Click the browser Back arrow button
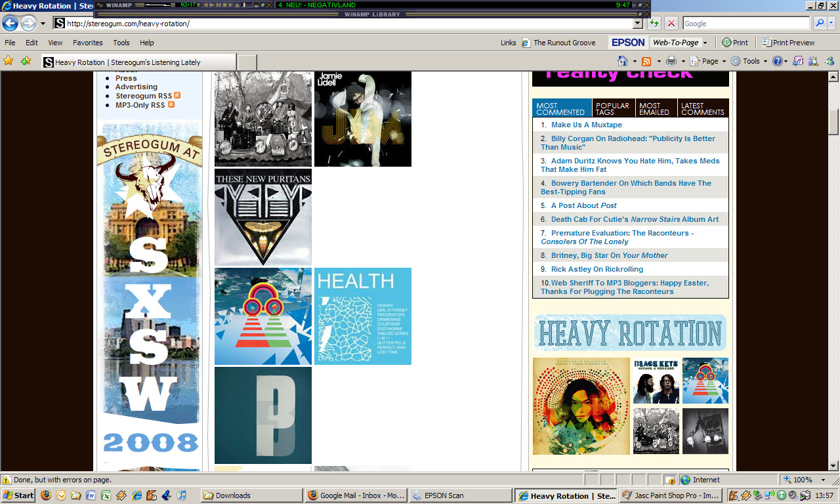This screenshot has height=504, width=840. pos(10,24)
